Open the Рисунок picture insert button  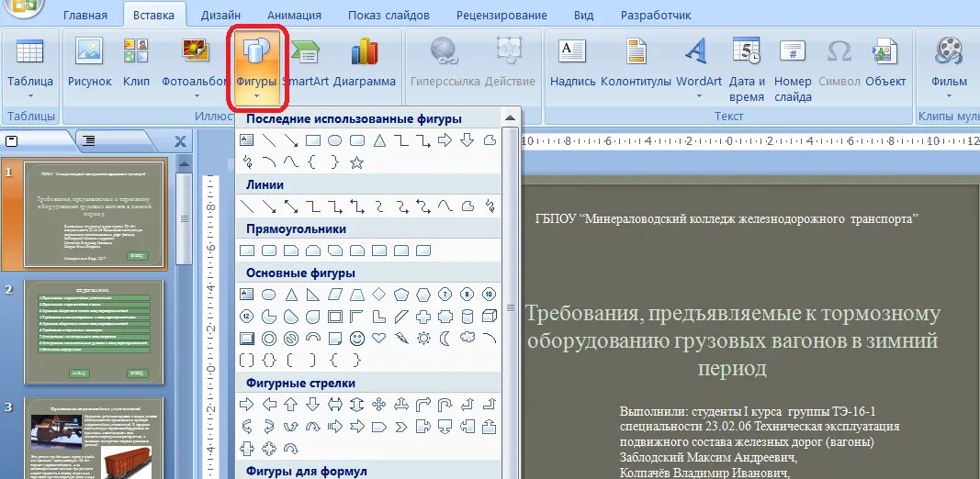click(89, 62)
